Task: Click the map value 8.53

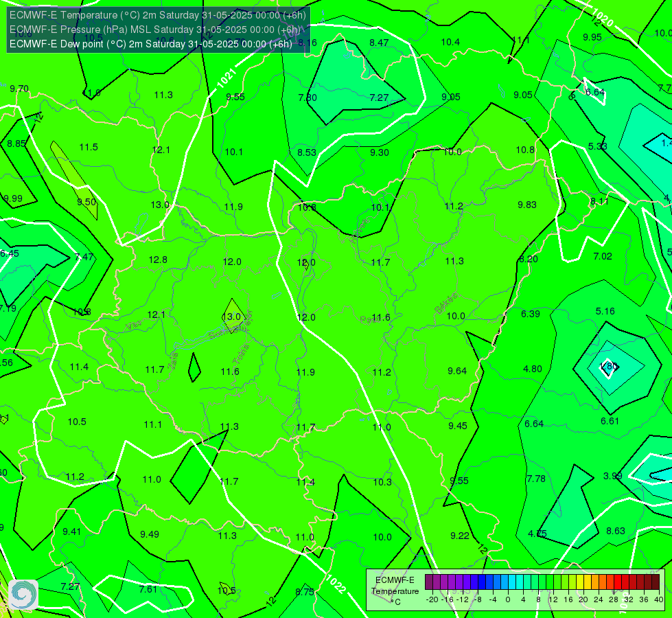Action: (307, 152)
